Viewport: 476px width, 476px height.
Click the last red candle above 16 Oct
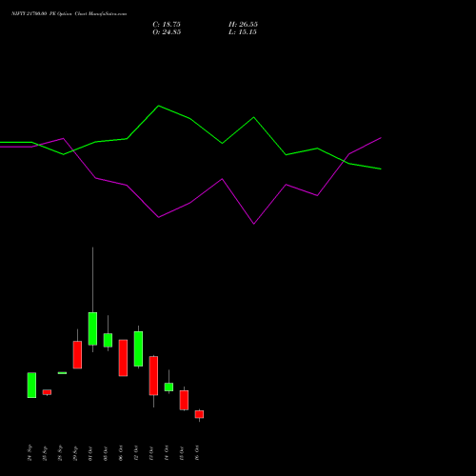point(199,414)
